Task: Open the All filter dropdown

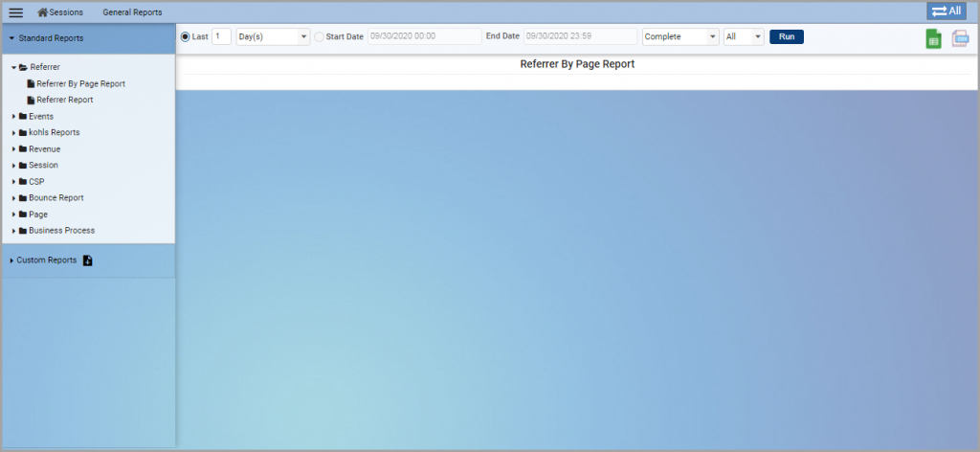Action: [744, 37]
